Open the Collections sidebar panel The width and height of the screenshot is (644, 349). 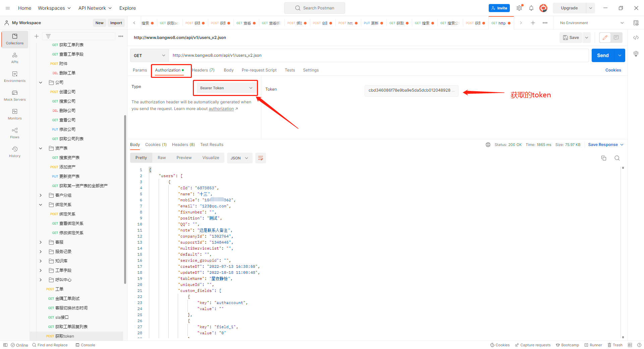point(15,39)
